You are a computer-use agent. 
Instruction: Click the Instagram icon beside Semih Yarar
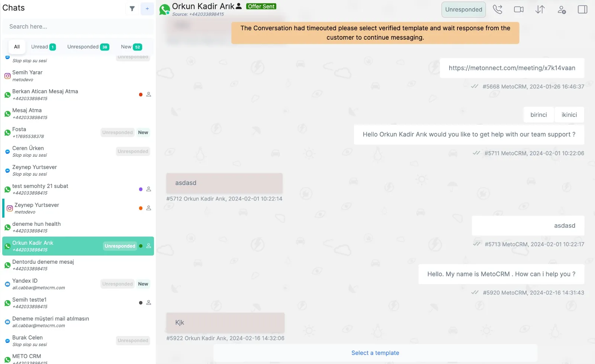[x=7, y=76]
